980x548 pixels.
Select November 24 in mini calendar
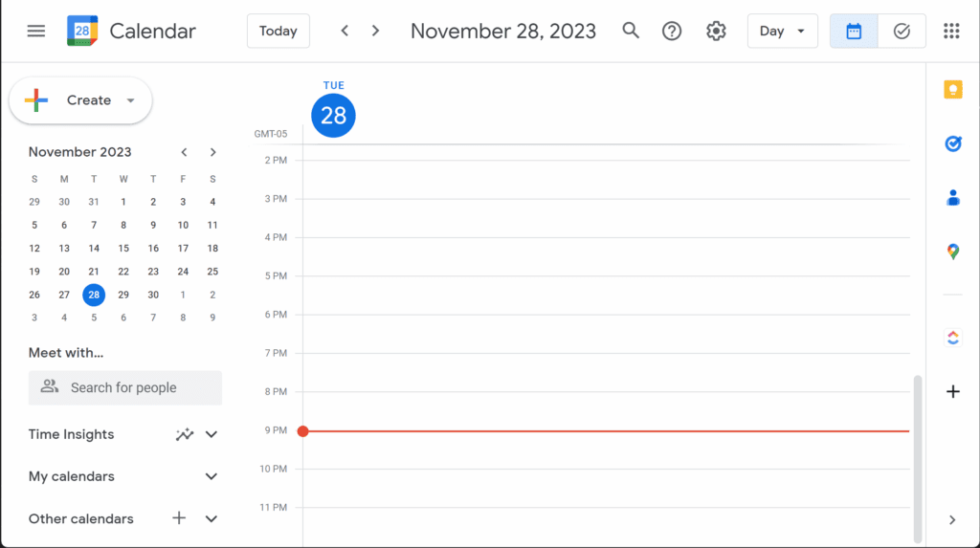coord(183,272)
